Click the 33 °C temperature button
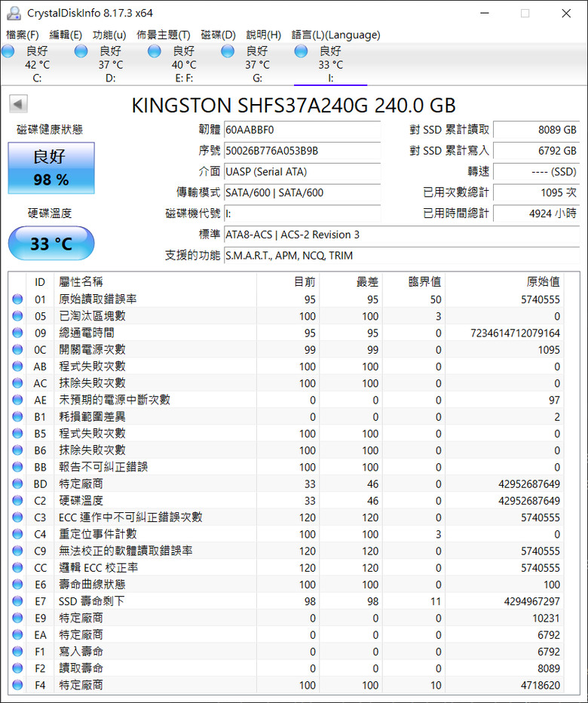 (x=51, y=243)
